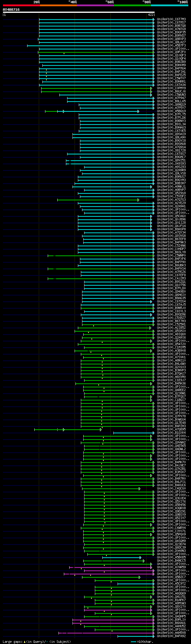Image resolution: width=191 pixels, height=644 pixels.
Task: Open hit UniRef100_A7NTG9
Action: [171, 29]
